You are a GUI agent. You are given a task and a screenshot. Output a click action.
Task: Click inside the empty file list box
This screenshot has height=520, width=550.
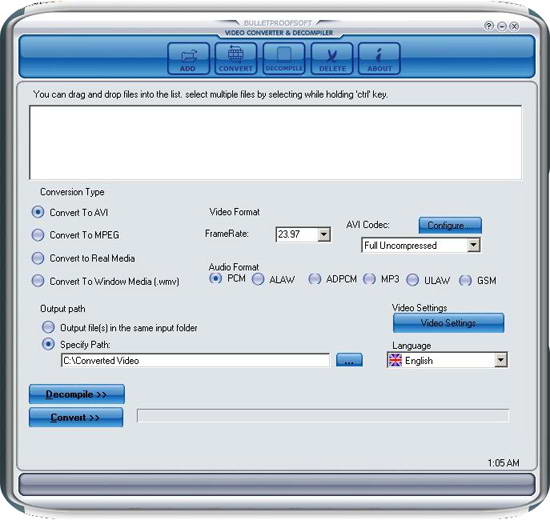click(275, 142)
